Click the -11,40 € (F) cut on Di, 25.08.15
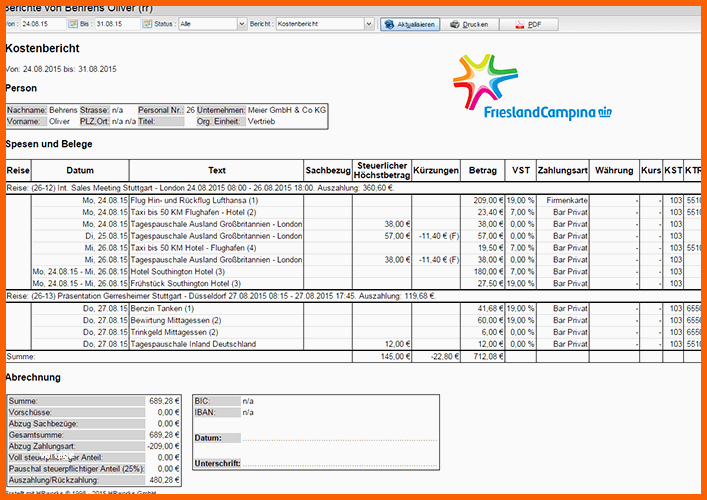The image size is (707, 500). tap(436, 236)
